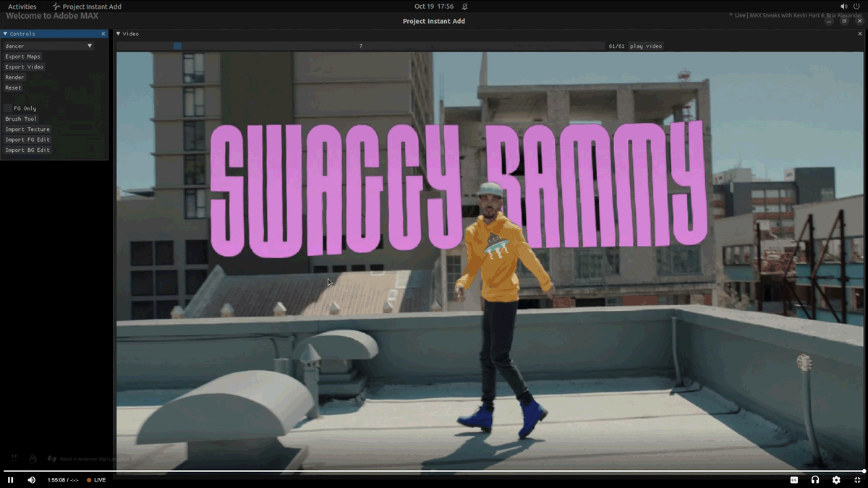Click the frame slider blue handle
Image resolution: width=868 pixels, height=488 pixels.
[177, 46]
